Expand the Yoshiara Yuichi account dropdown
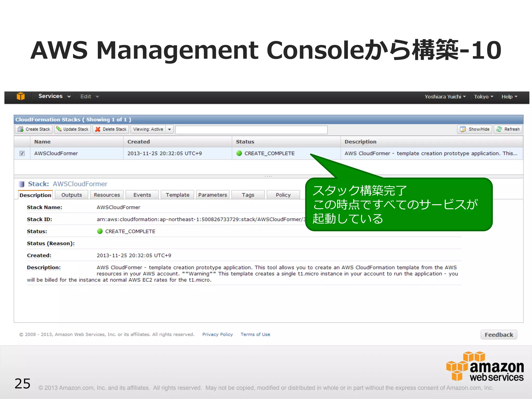This screenshot has height=399, width=532. pyautogui.click(x=445, y=97)
